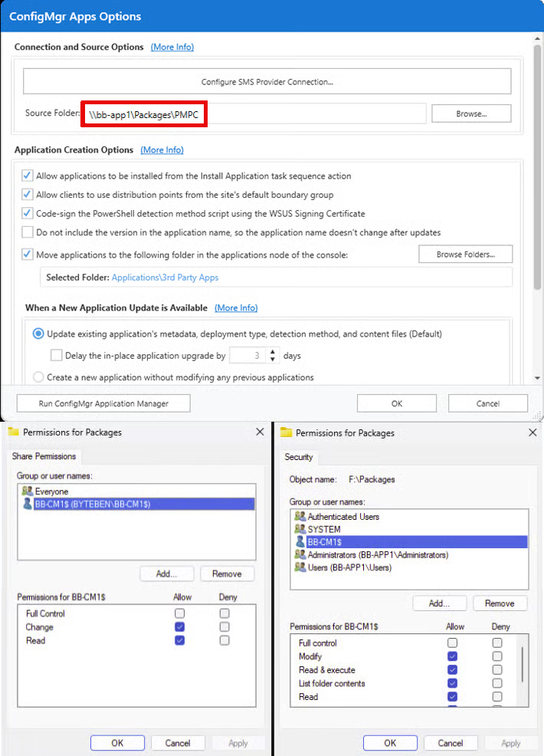Screen dimensions: 544x756
Task: Toggle Allow applications installed from task sequence
Action: click(28, 176)
